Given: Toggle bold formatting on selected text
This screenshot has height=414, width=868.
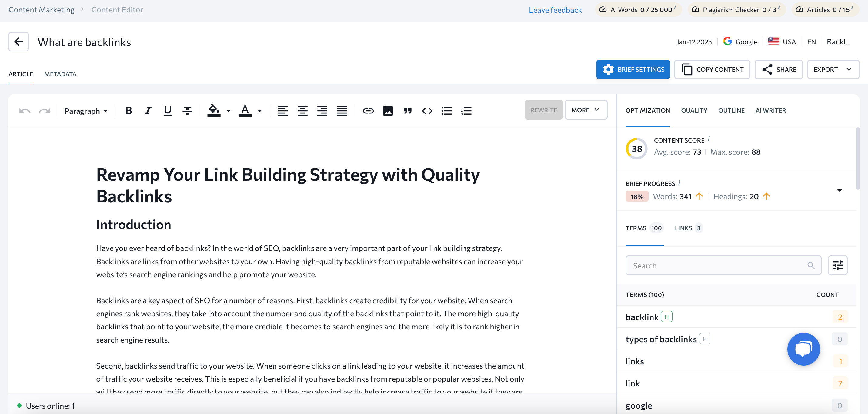Looking at the screenshot, I should 129,110.
